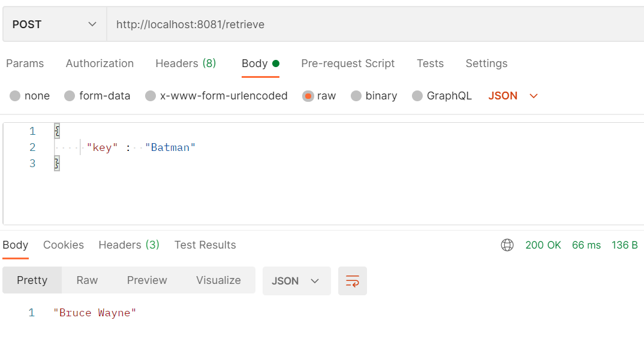644x351 pixels.
Task: Open the Authorization tab
Action: click(x=100, y=63)
